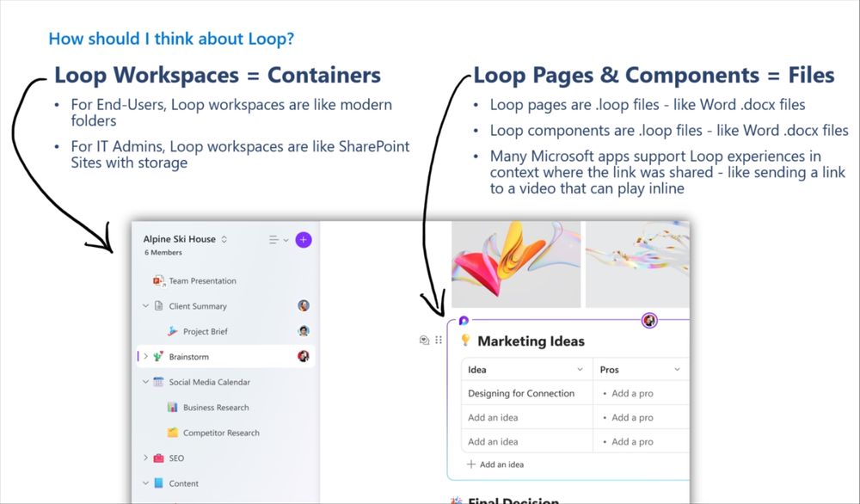The width and height of the screenshot is (860, 504).
Task: Click the Content book icon
Action: pos(158,483)
